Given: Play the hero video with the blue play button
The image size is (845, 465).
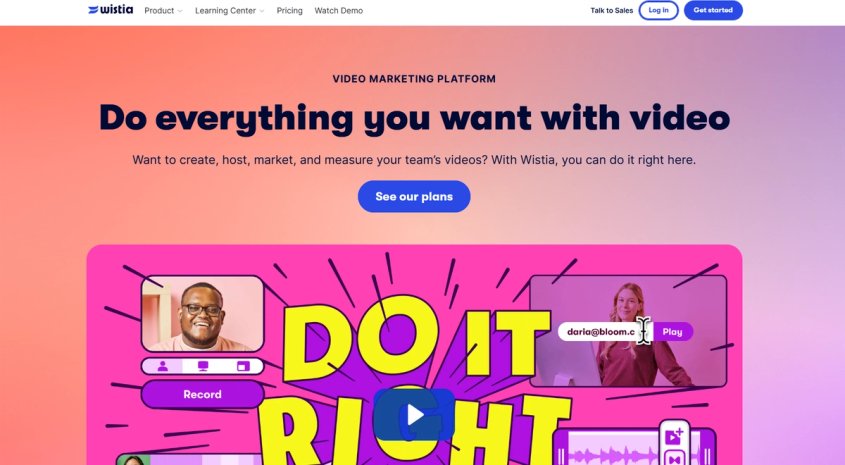Looking at the screenshot, I should pos(414,415).
